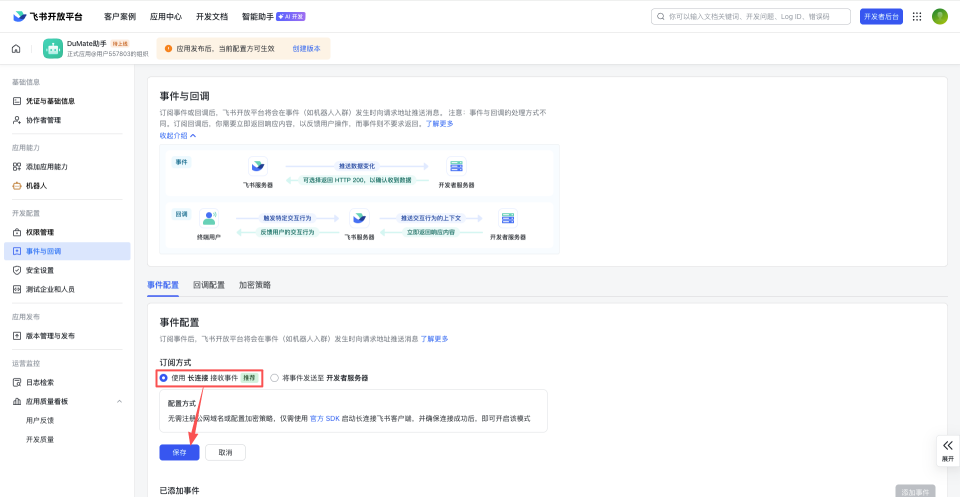Click the home icon in the breadcrumb bar
The height and width of the screenshot is (497, 960).
pyautogui.click(x=16, y=48)
